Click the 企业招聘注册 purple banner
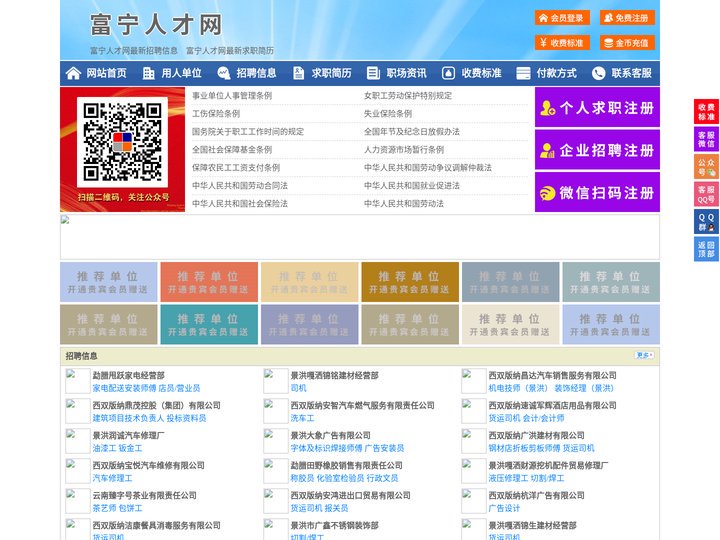Image resolution: width=720 pixels, height=540 pixels. click(x=597, y=150)
